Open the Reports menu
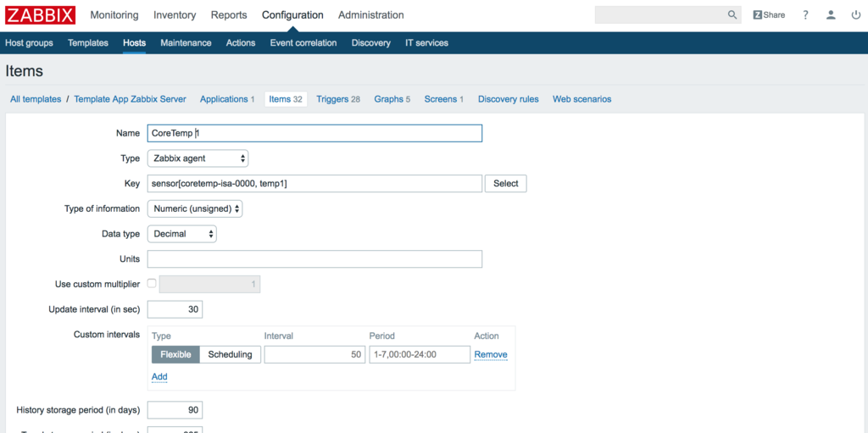The image size is (868, 433). (x=229, y=15)
